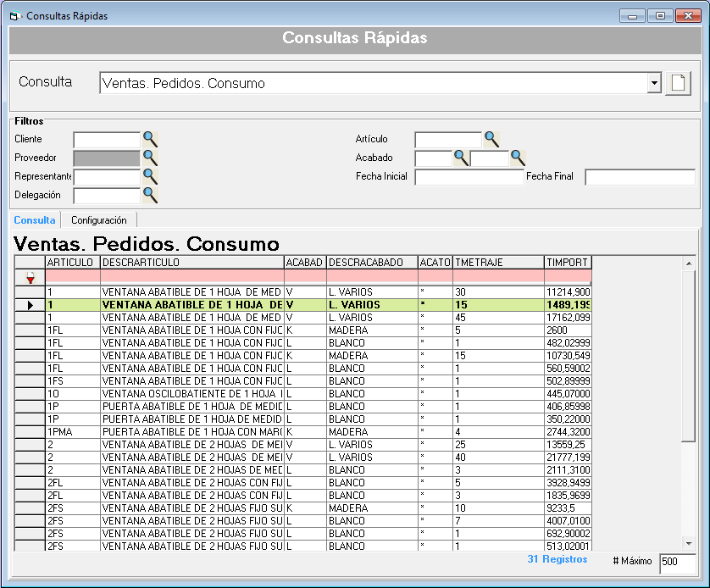The width and height of the screenshot is (710, 588).
Task: Click the first Acabado magnifier icon
Action: point(461,158)
